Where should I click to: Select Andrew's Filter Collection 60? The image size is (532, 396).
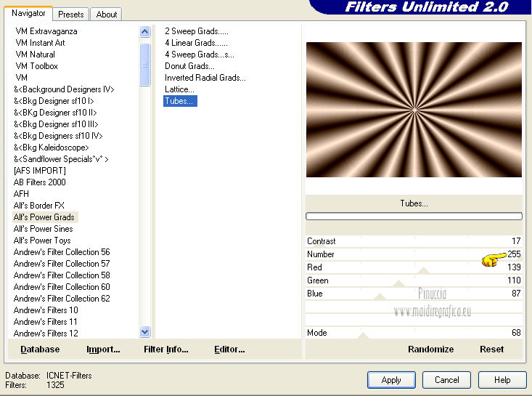tap(62, 287)
